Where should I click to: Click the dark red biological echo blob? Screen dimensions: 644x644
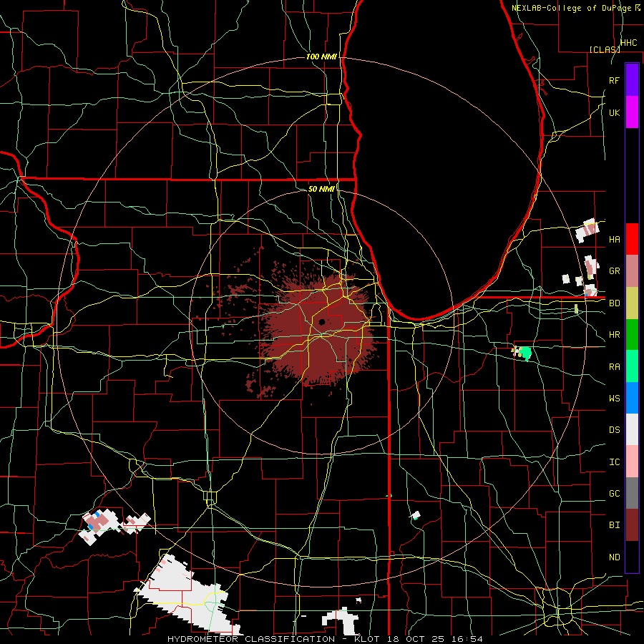(x=321, y=328)
